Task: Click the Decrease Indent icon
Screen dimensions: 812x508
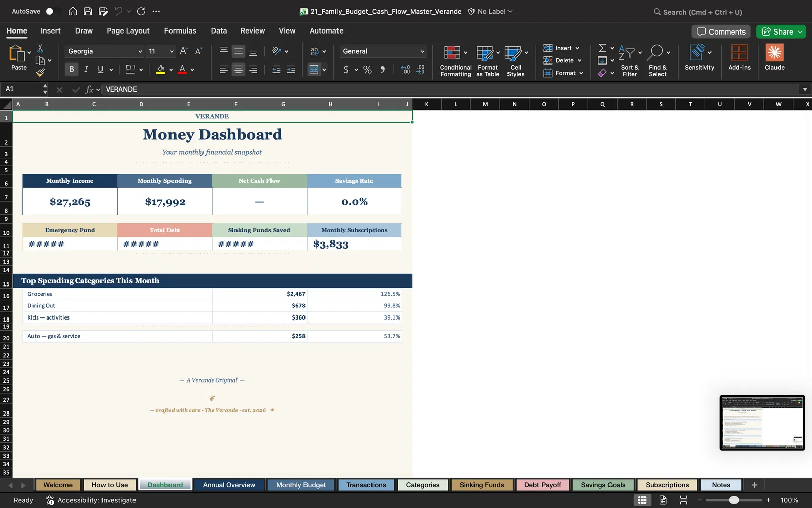Action: (x=276, y=69)
